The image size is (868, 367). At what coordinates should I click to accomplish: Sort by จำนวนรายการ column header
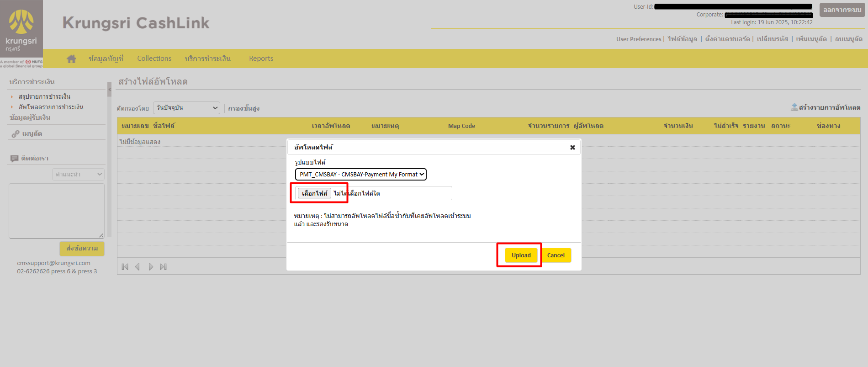[549, 126]
